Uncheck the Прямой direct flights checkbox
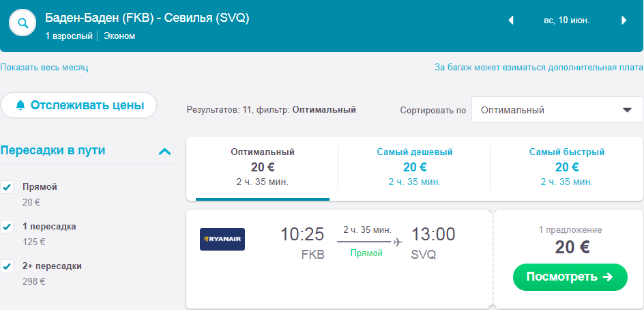The image size is (644, 310). coord(8,187)
